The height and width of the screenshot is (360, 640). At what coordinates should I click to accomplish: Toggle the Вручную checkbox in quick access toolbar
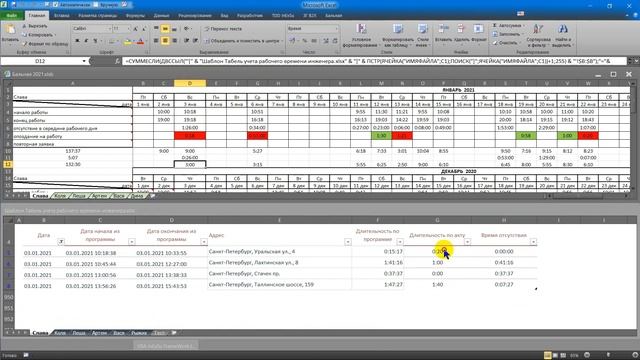point(95,5)
